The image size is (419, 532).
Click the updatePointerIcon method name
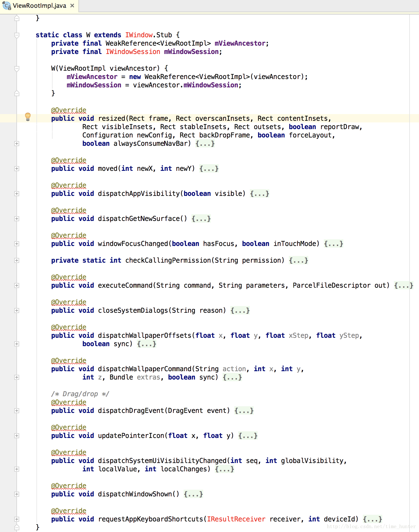(x=131, y=436)
